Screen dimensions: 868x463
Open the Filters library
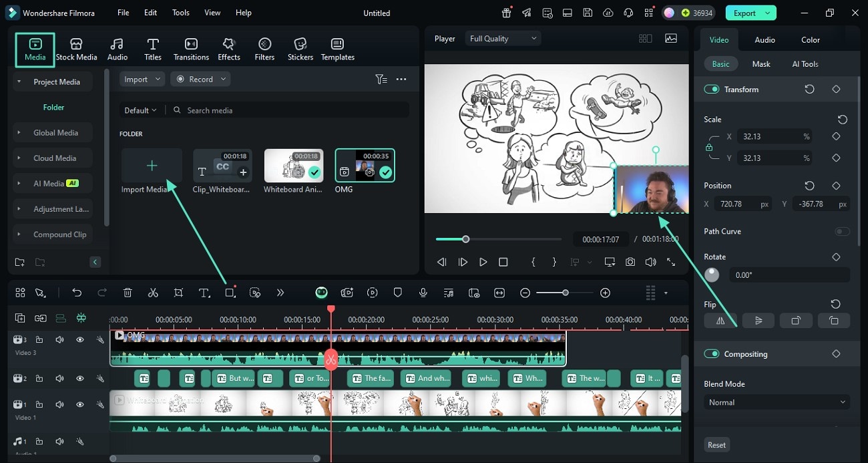click(x=264, y=49)
